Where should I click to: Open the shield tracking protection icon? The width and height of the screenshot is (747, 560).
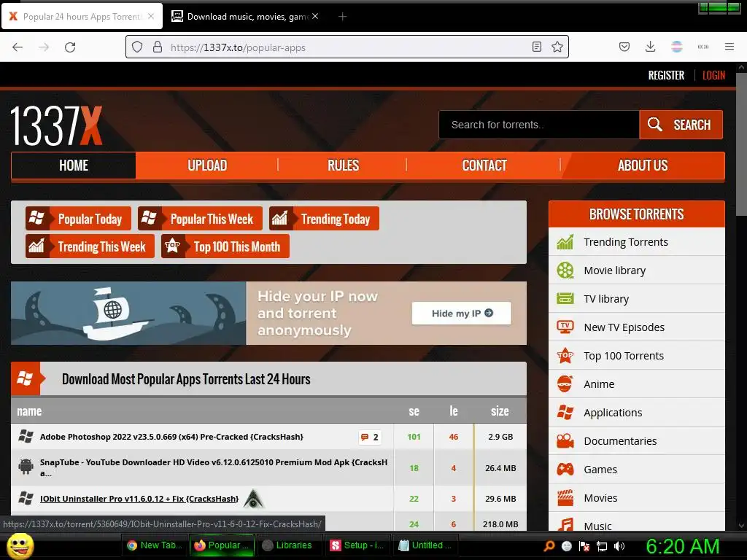click(x=137, y=47)
